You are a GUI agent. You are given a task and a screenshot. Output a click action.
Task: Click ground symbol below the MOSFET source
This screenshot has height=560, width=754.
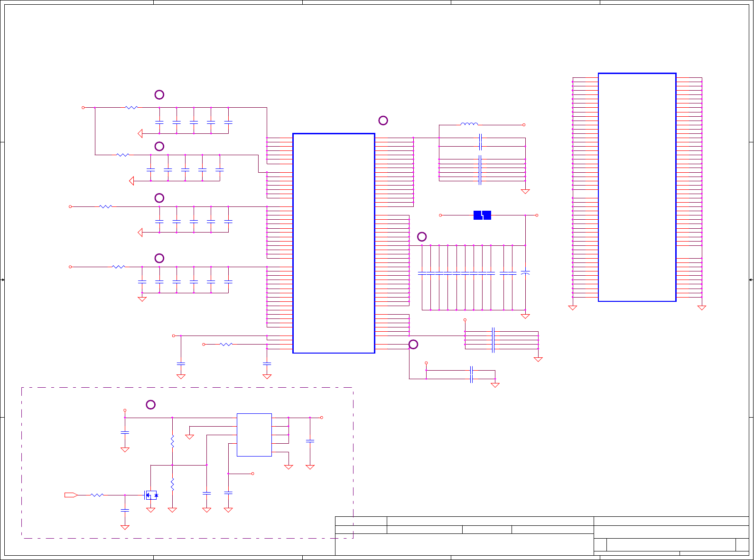[x=151, y=510]
